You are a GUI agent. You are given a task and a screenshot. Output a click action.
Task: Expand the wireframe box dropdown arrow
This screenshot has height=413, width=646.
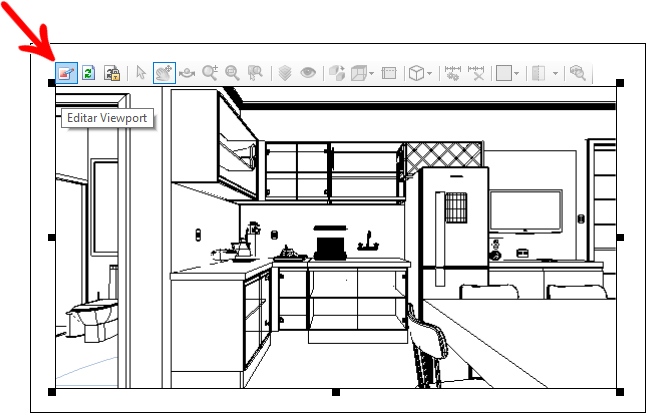[372, 74]
